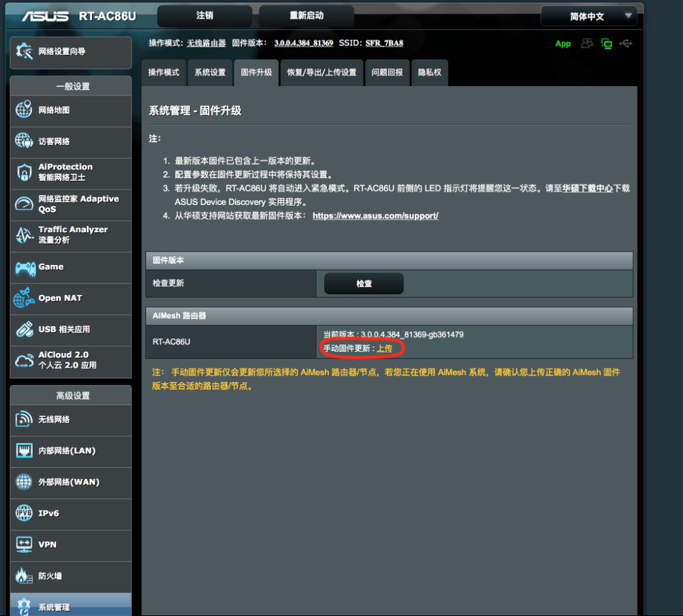Viewport: 683px width, 616px height.
Task: Open the Open NAT menu entry
Action: click(71, 298)
